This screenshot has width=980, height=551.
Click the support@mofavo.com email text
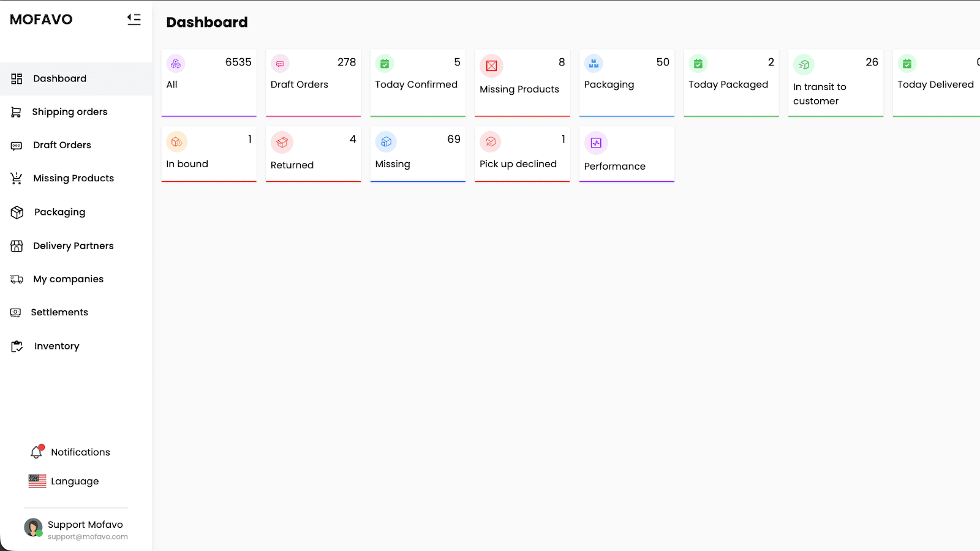click(88, 537)
